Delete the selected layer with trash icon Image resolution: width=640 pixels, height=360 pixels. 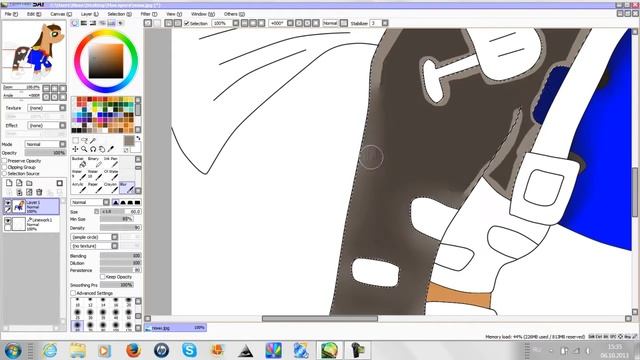pyautogui.click(x=39, y=192)
